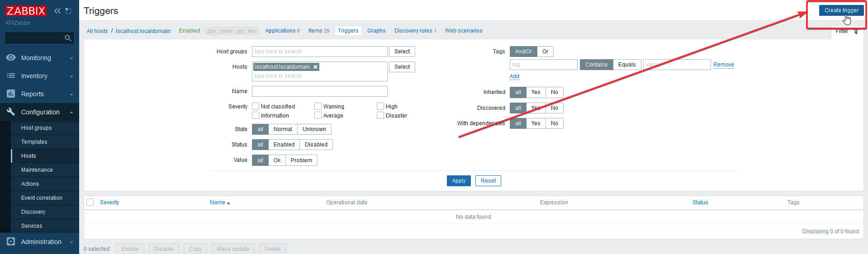Switch to the Graphs tab

pyautogui.click(x=376, y=31)
